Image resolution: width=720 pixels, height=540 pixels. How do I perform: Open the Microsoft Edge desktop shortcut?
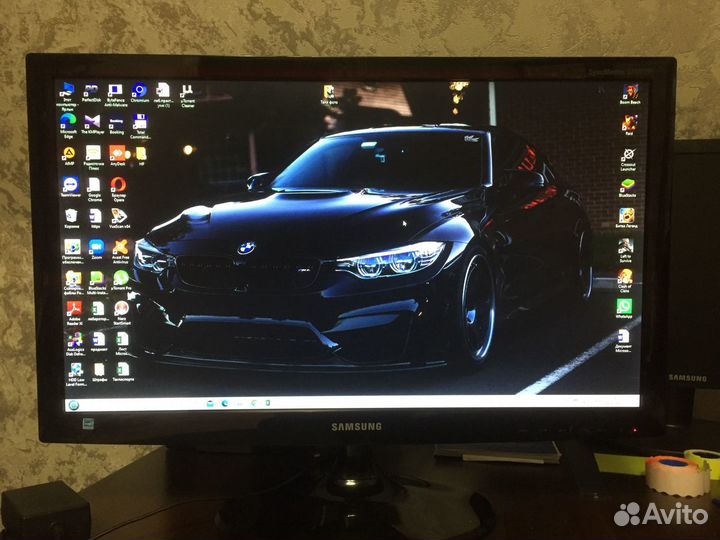pyautogui.click(x=68, y=122)
